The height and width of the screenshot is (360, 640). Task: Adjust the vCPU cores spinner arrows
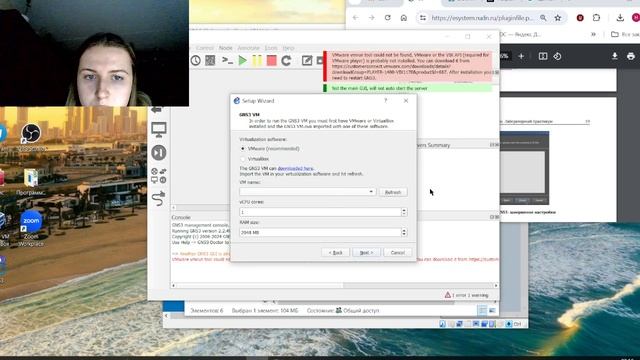point(404,212)
